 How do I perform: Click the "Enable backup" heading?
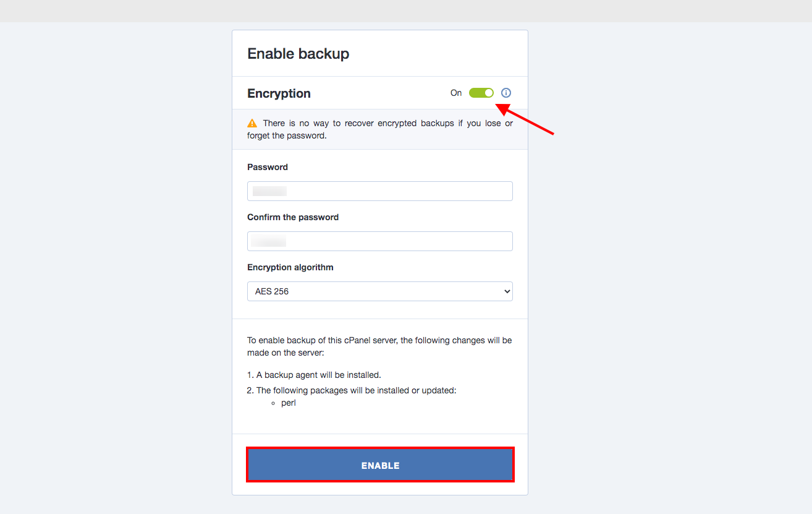(x=298, y=54)
